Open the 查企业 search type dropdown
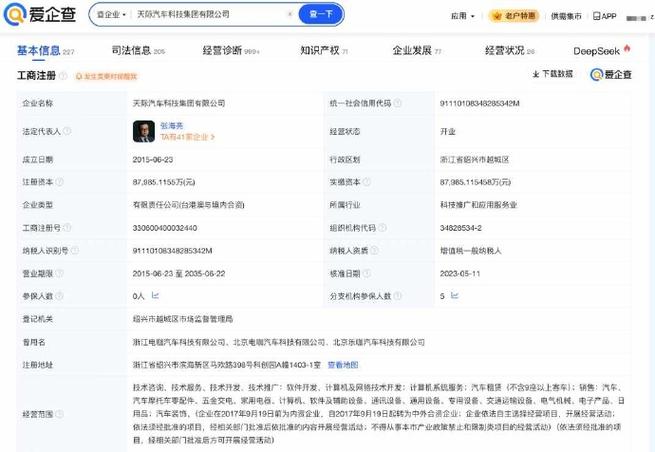 (x=111, y=14)
